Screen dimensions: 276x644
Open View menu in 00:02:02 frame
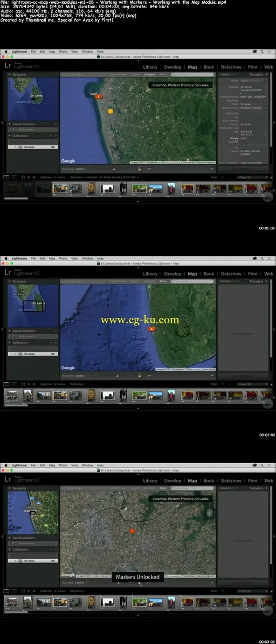point(74,259)
